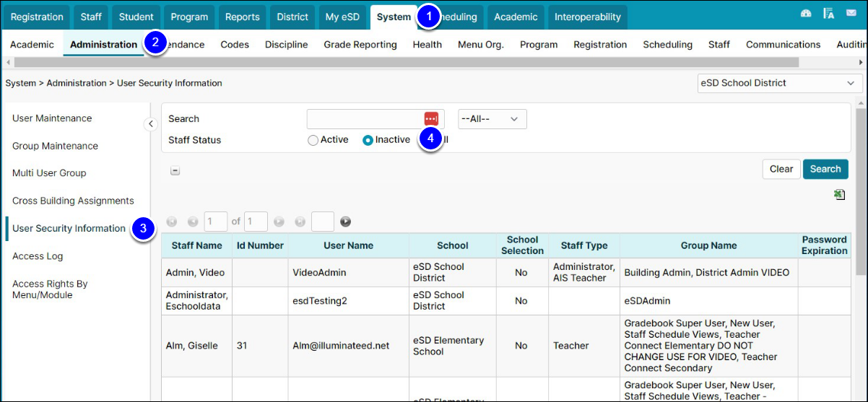Select the Inactive staff status radio

[368, 140]
